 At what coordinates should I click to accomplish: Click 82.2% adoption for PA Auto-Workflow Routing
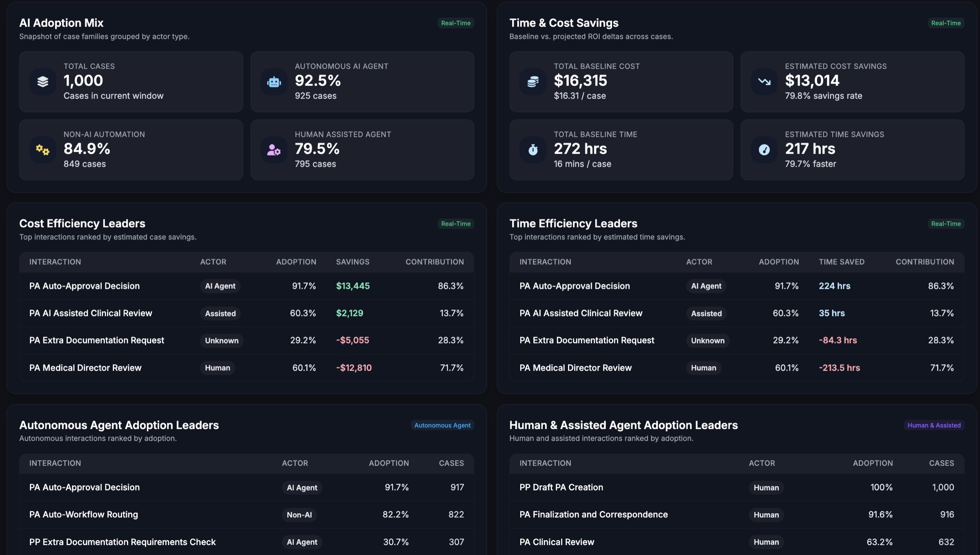[x=396, y=515]
